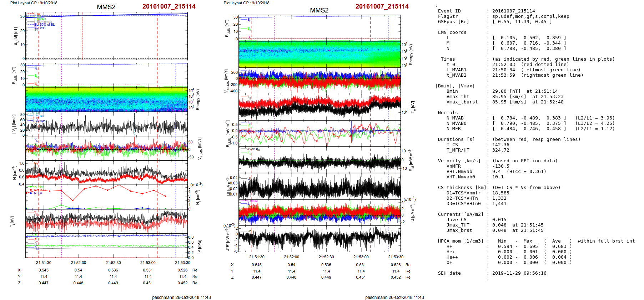Select the D1=TCS*Vnmfr thickness row
Screen dimensions: 644x300
[500, 193]
